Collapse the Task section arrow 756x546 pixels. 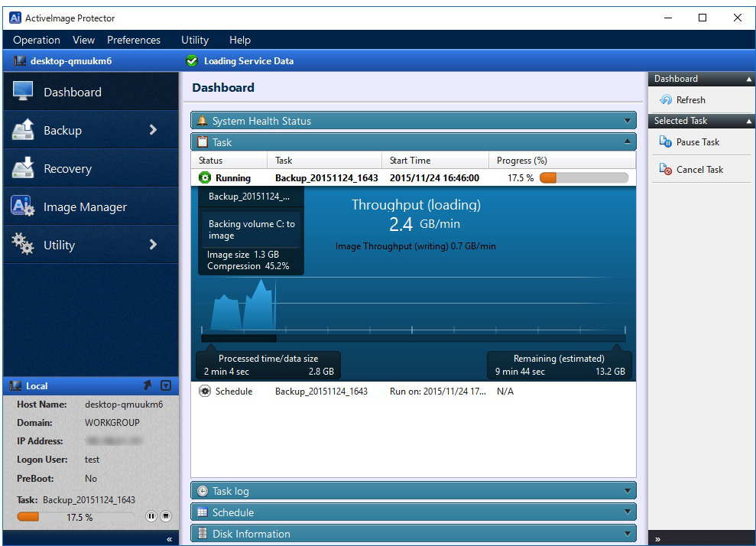tap(628, 141)
